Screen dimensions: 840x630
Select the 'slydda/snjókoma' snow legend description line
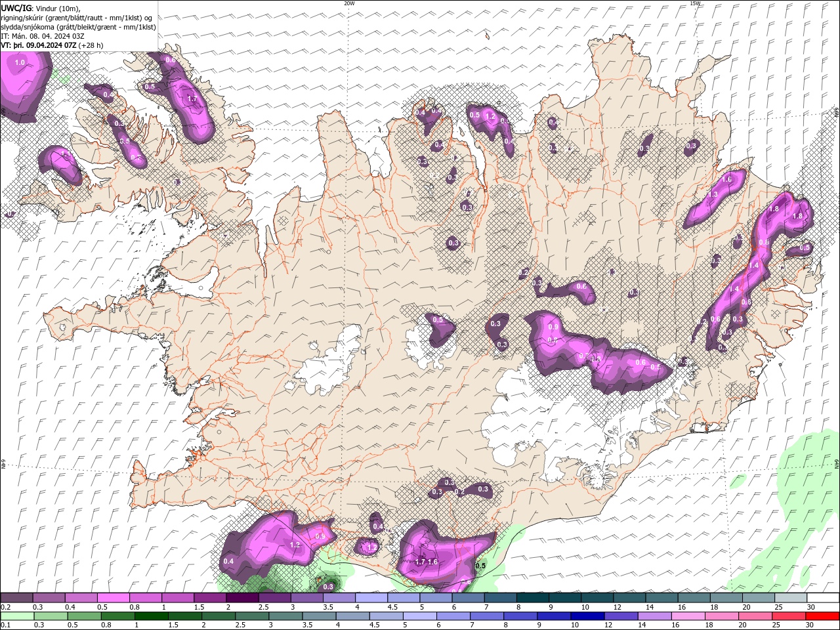pos(78,27)
